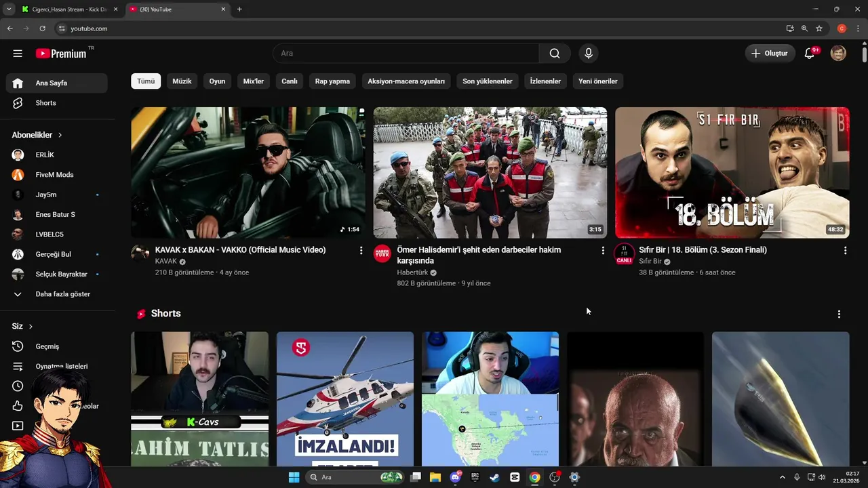Click the Oluştur create button
This screenshot has height=488, width=868.
pos(770,54)
